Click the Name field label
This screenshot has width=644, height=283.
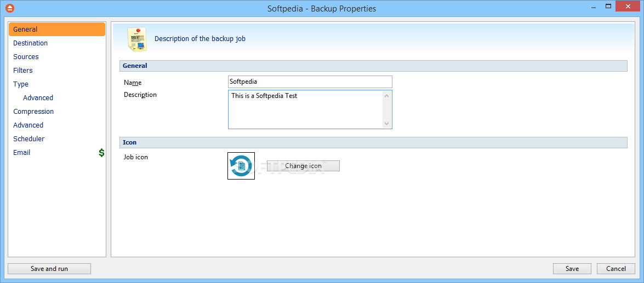point(133,83)
